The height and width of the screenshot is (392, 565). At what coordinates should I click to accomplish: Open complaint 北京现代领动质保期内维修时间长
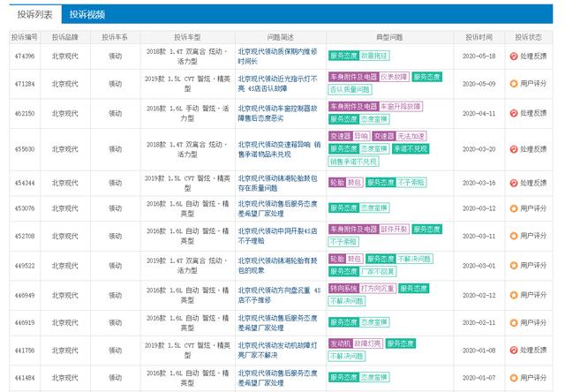point(277,57)
